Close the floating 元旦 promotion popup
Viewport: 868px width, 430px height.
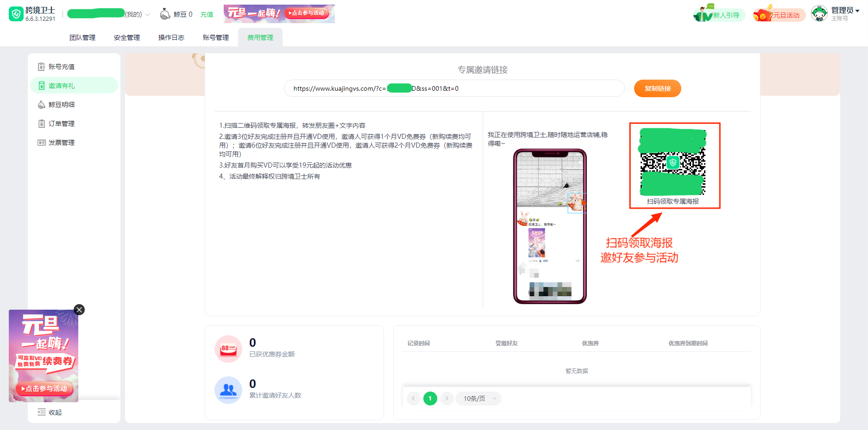[79, 310]
